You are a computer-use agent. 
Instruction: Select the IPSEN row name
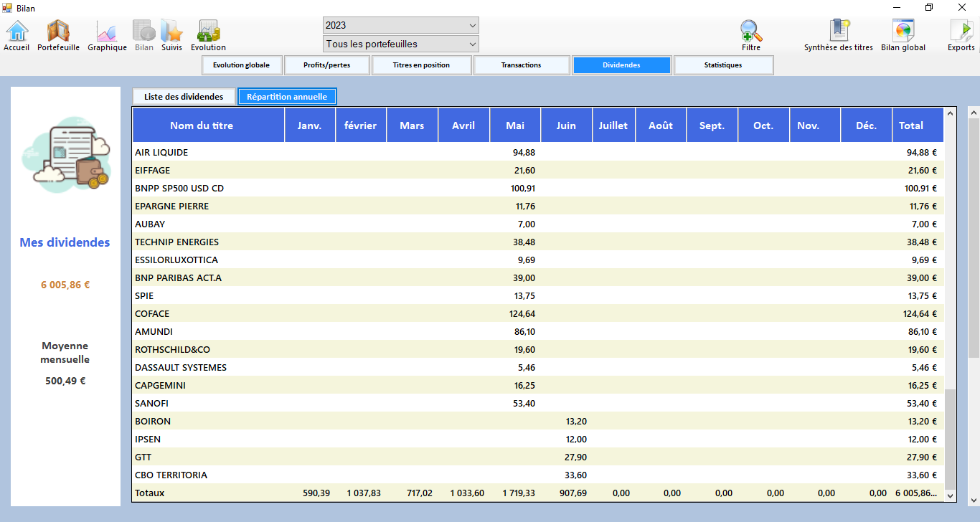(148, 439)
